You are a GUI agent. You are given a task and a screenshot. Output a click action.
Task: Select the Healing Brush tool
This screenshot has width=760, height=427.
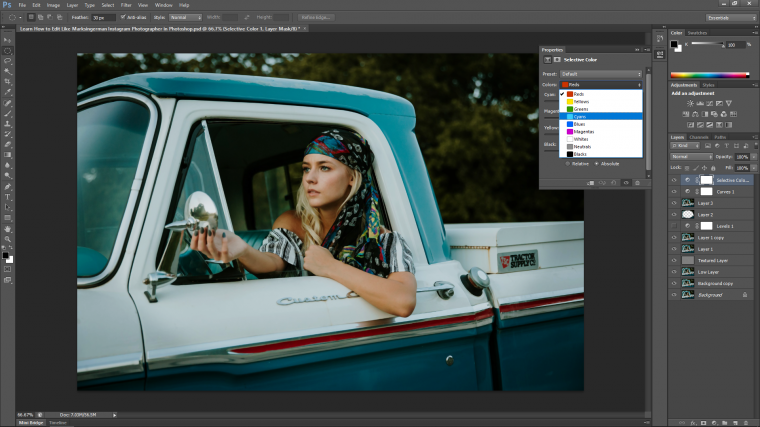tap(7, 103)
